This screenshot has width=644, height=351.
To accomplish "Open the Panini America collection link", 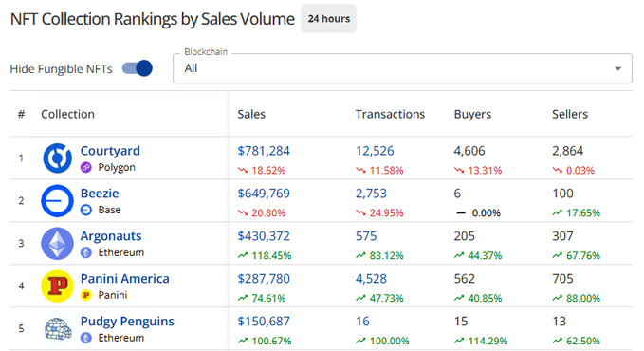I will coord(125,279).
